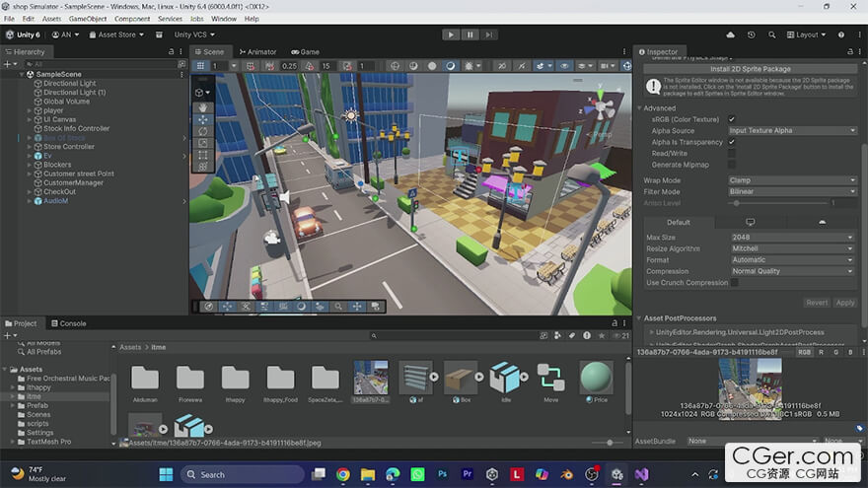
Task: Select the Price material sphere asset
Action: pos(596,382)
